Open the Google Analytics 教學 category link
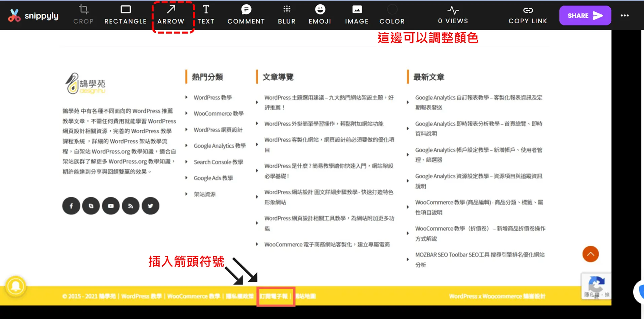The height and width of the screenshot is (319, 644). click(x=220, y=146)
